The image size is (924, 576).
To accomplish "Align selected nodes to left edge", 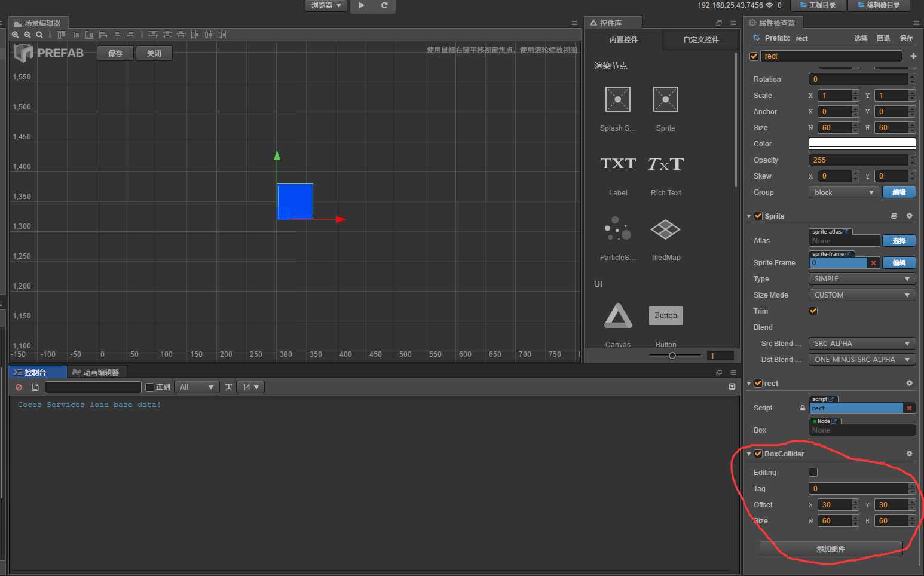I will point(103,35).
